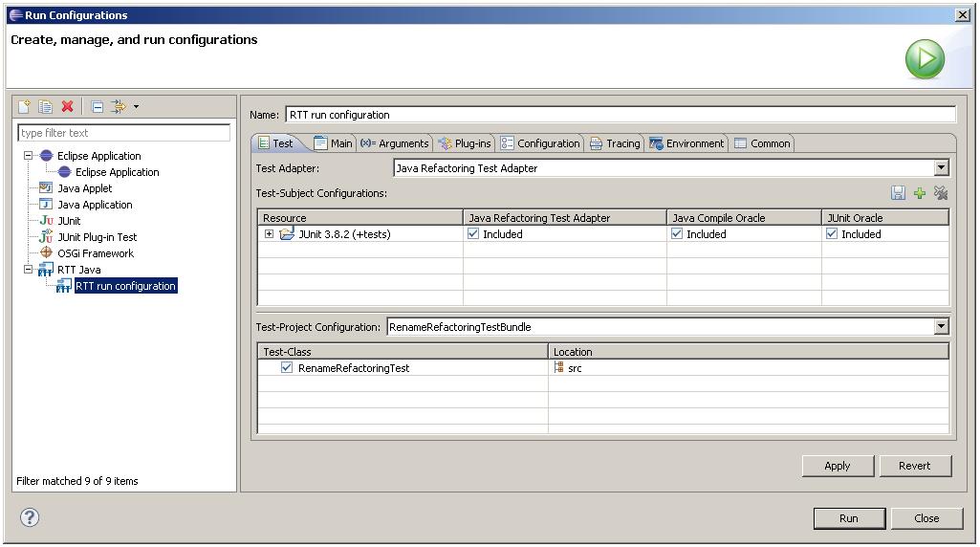Viewport: 980px width, 547px height.
Task: Open the Environment tab
Action: pyautogui.click(x=686, y=143)
